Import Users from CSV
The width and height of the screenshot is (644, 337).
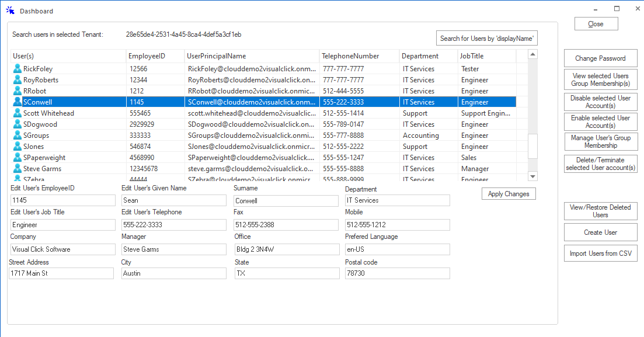pos(600,253)
